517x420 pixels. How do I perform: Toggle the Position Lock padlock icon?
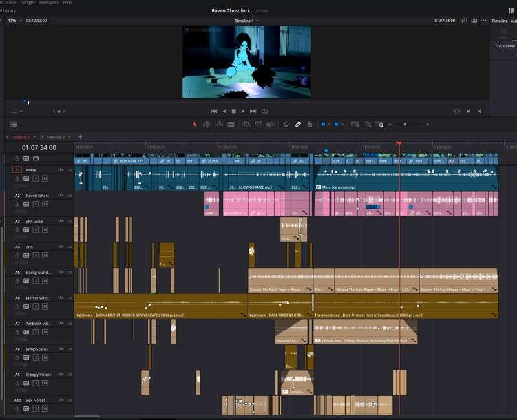310,124
